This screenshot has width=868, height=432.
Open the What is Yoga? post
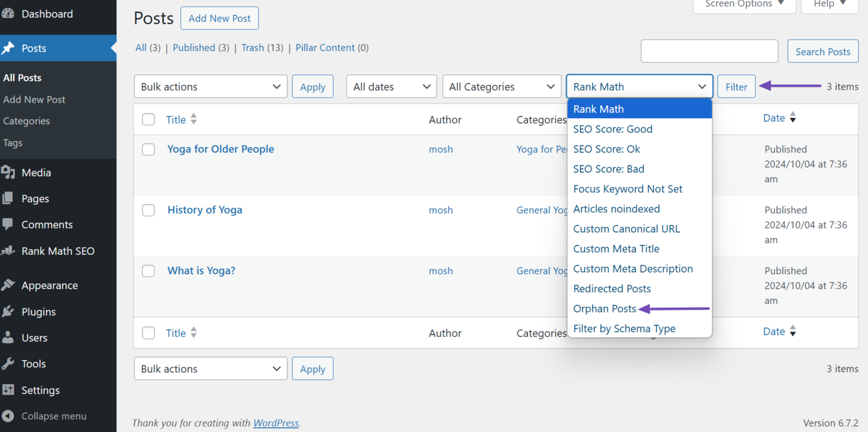pos(201,270)
